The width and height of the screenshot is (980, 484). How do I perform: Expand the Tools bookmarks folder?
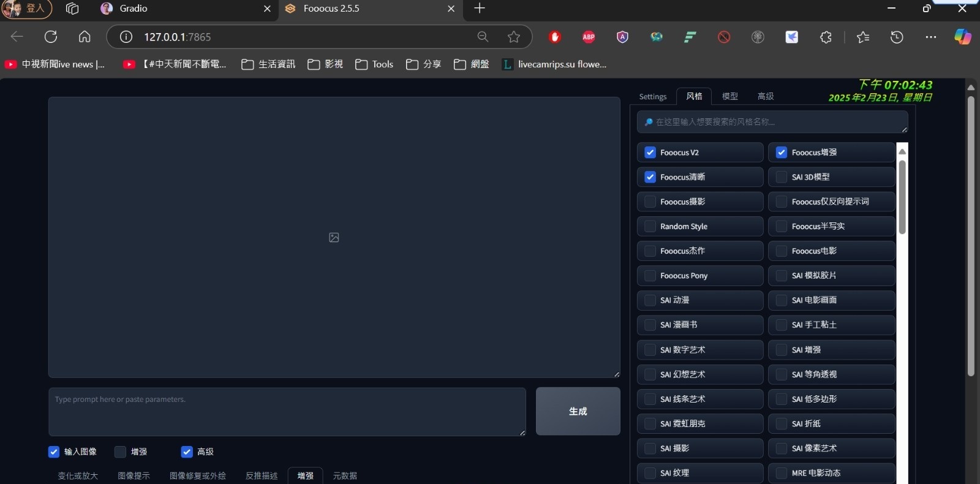[374, 64]
